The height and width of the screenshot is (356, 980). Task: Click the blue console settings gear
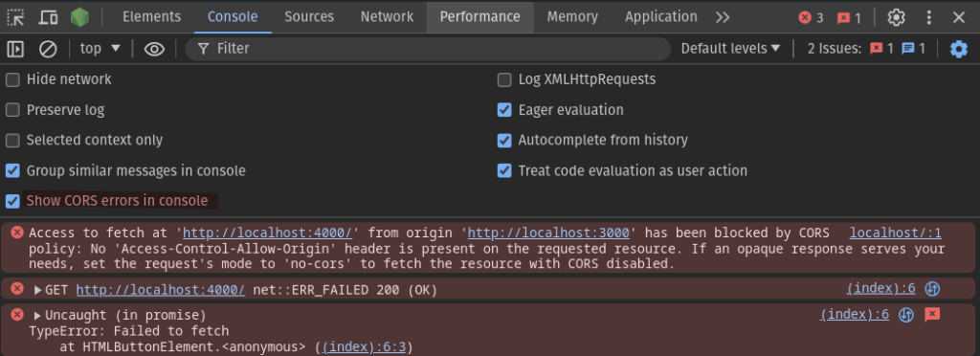(x=959, y=49)
